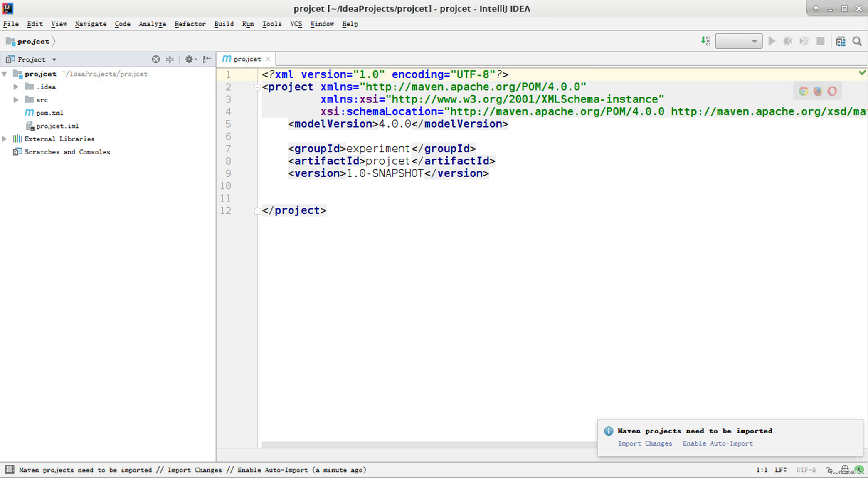Open Project panel gear settings menu
The height and width of the screenshot is (478, 868).
(190, 59)
